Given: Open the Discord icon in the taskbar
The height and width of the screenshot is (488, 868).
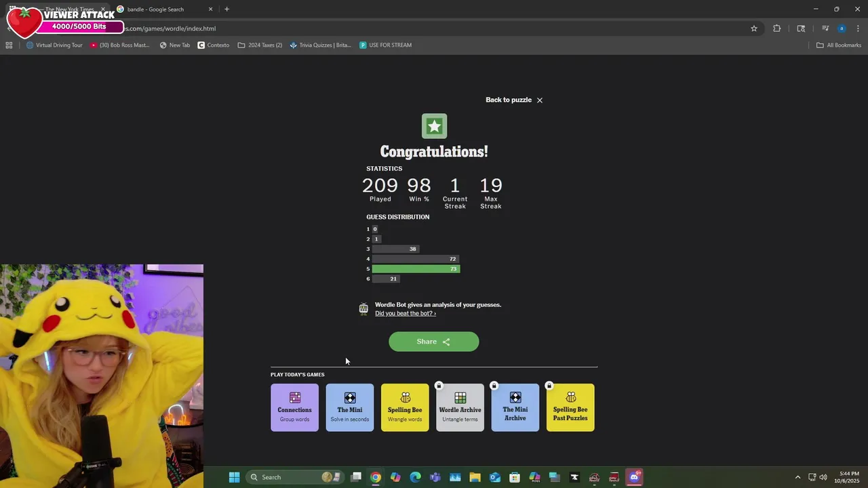Looking at the screenshot, I should [634, 477].
